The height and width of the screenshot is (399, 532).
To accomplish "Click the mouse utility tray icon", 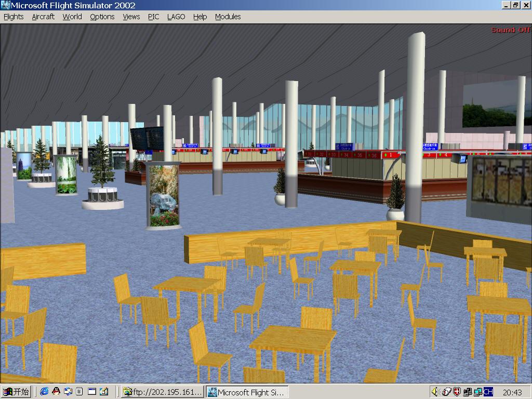I will tap(446, 392).
